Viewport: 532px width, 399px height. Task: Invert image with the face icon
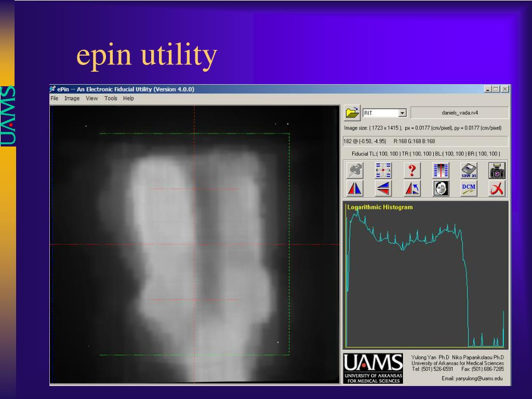(x=441, y=188)
